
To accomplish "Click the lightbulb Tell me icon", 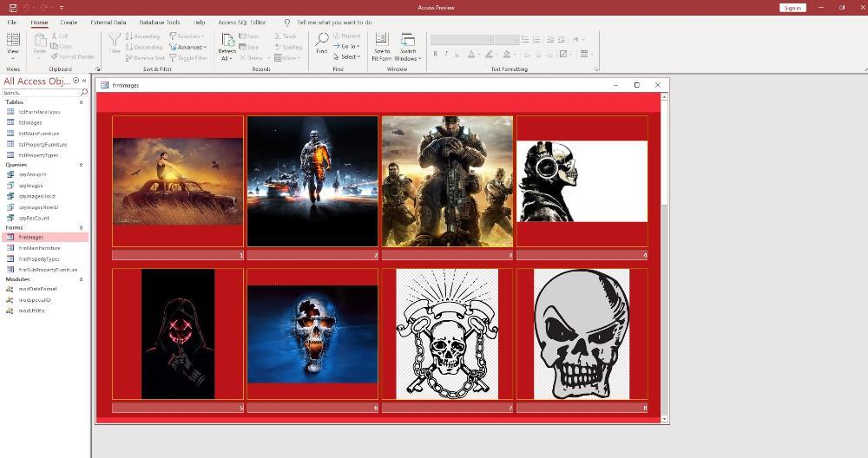I will (286, 23).
